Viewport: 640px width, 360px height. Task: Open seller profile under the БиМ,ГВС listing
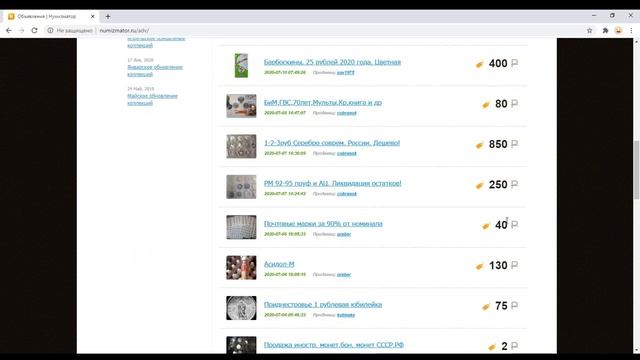[x=347, y=113]
